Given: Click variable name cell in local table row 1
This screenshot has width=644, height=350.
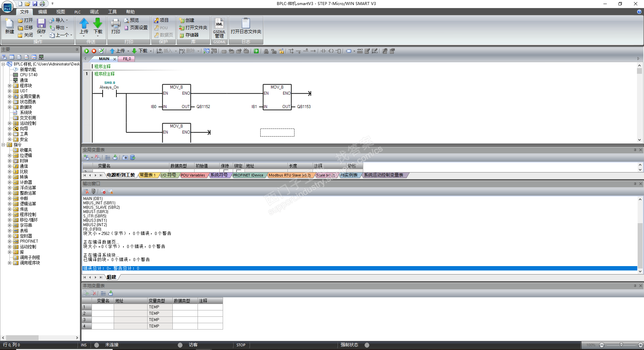Looking at the screenshot, I should click(103, 307).
